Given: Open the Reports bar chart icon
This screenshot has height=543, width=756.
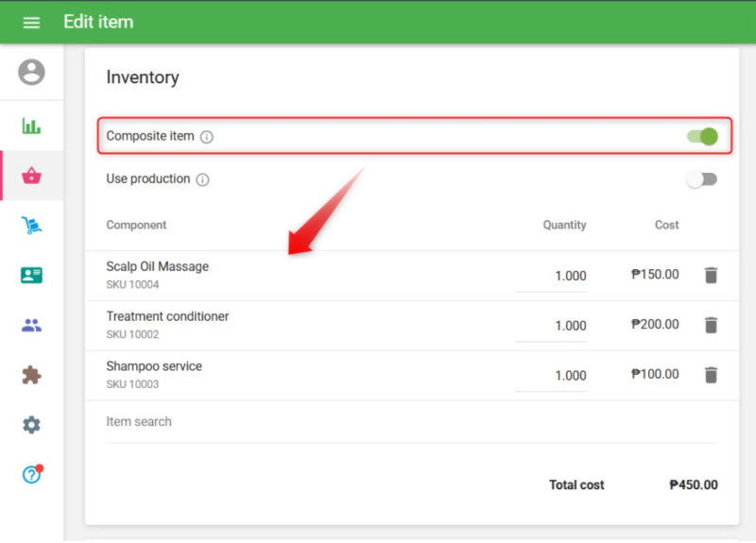Looking at the screenshot, I should tap(31, 127).
